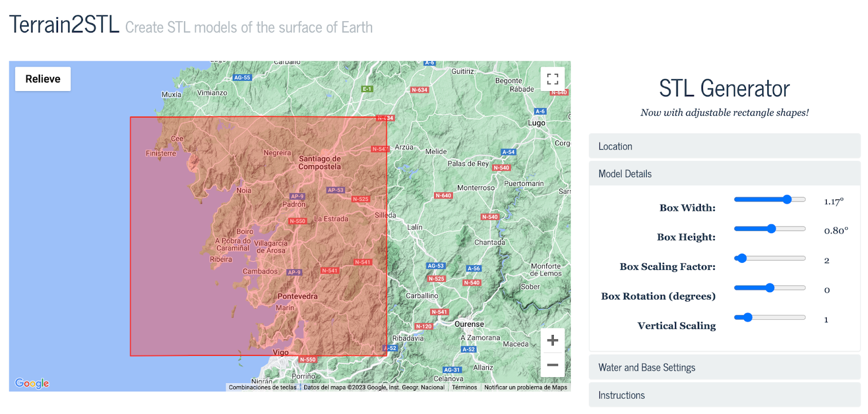Click the Noia town label
Viewport: 868px width, 414px height.
coord(244,190)
